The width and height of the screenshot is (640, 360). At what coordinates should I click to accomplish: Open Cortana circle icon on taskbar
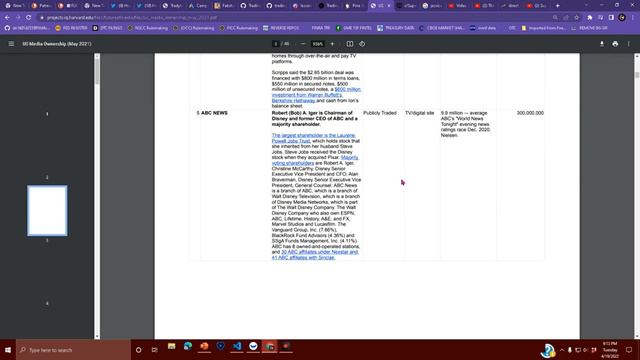(138, 350)
